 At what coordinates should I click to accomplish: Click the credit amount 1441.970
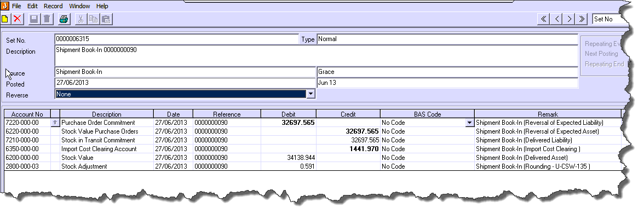348,148
